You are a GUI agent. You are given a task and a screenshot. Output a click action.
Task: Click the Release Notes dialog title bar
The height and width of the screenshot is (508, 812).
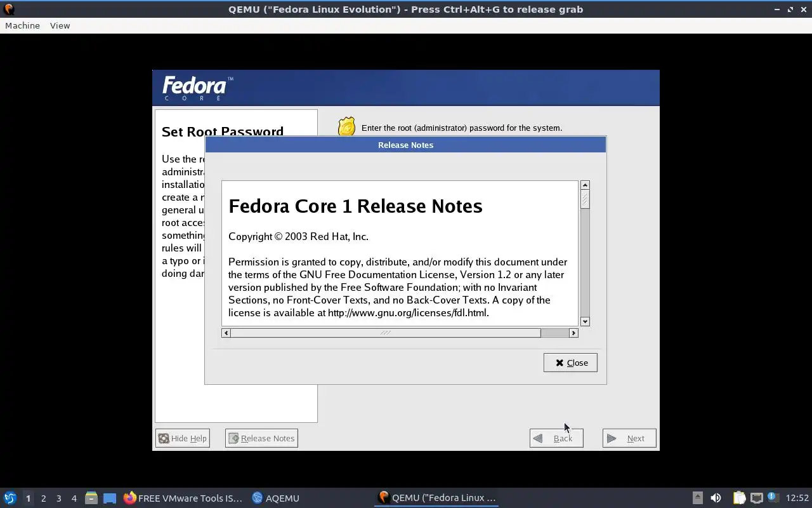click(405, 145)
